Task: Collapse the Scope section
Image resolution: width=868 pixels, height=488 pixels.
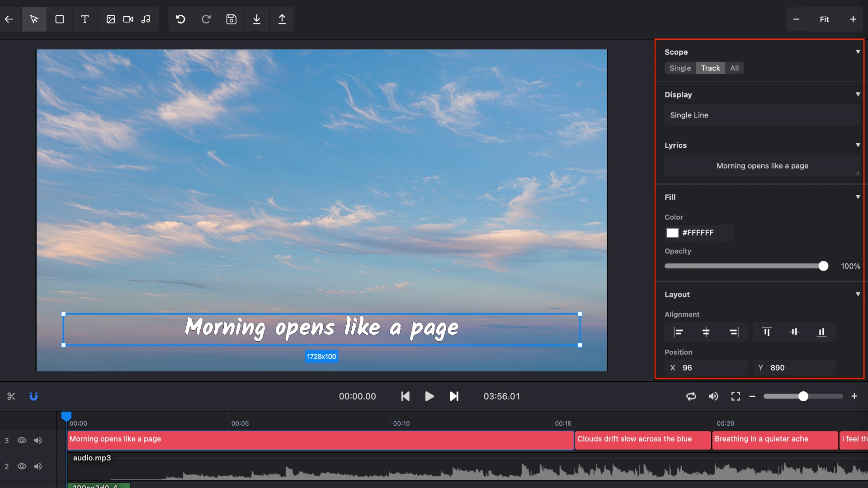Action: pos(858,52)
